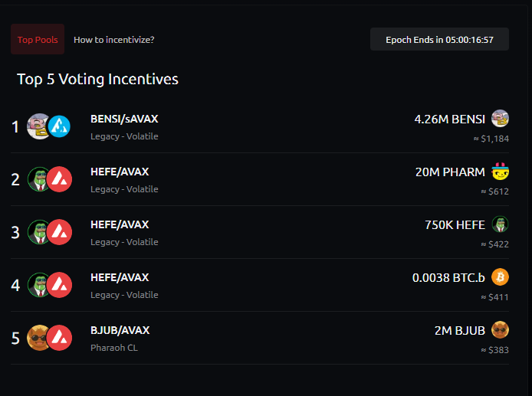Select the rank 3 HEFE/AVAX pool name
532x396 pixels.
[120, 224]
